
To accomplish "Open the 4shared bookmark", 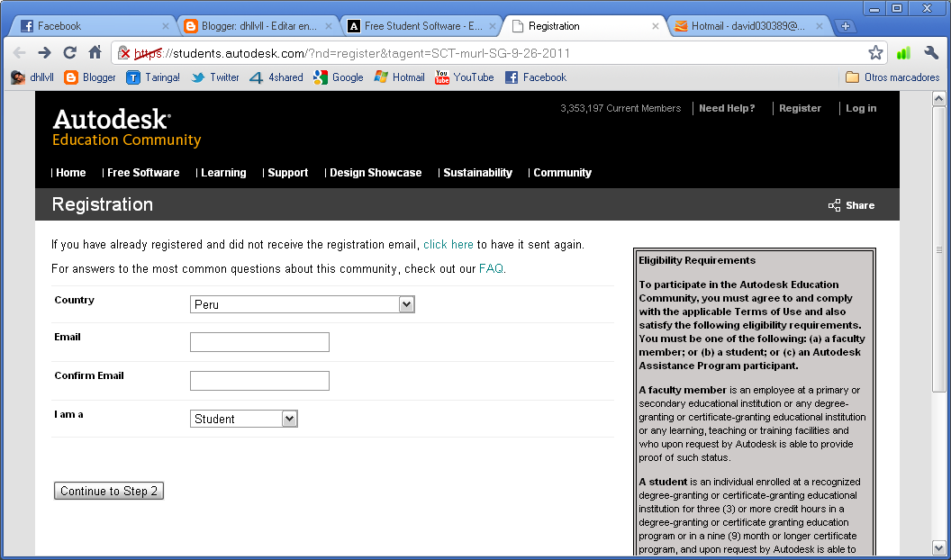I will pyautogui.click(x=276, y=77).
